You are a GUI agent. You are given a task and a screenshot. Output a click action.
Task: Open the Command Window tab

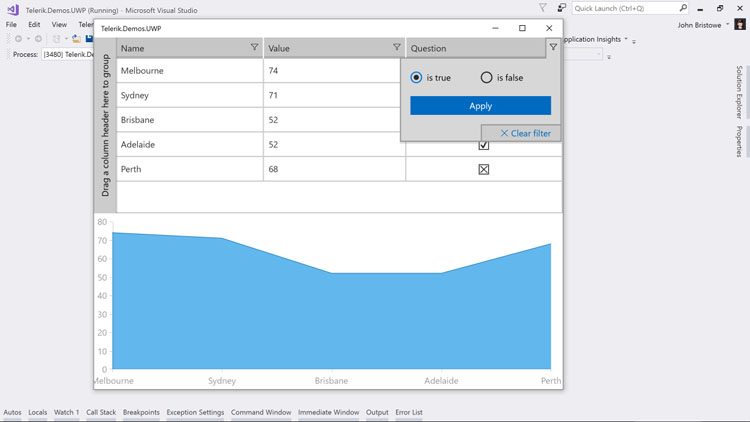261,412
